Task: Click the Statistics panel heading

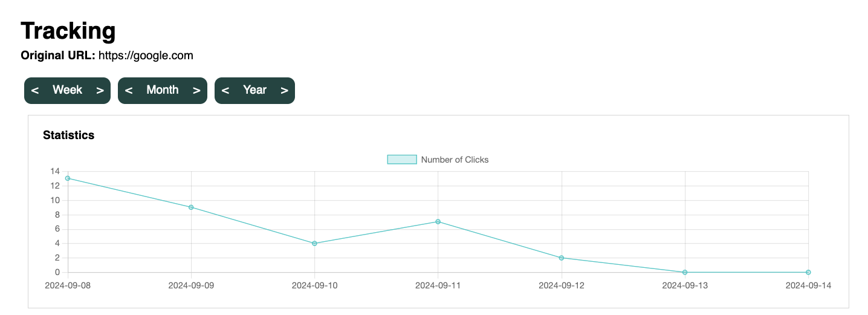Action: click(69, 135)
